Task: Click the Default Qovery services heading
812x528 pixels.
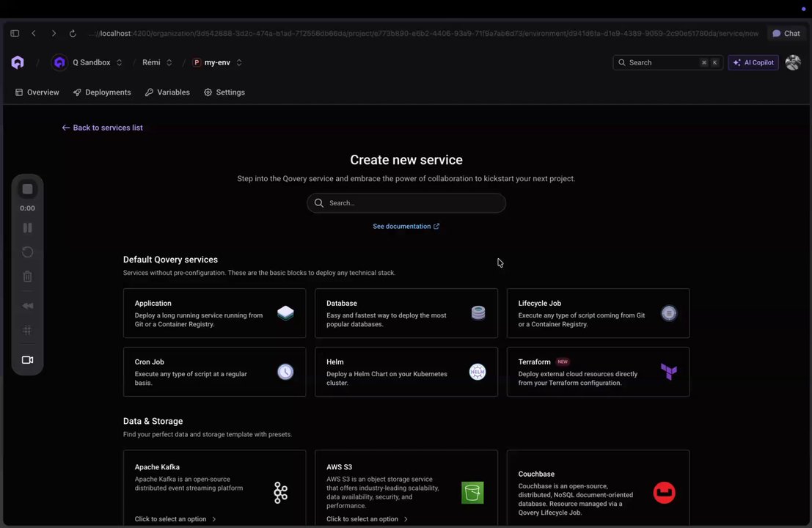Action: tap(170, 260)
